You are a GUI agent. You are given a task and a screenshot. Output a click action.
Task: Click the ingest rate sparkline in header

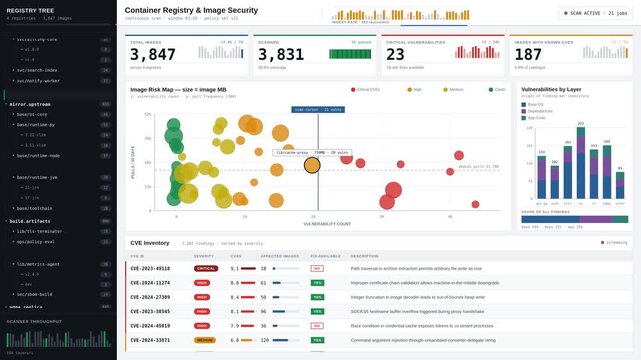(x=401, y=15)
